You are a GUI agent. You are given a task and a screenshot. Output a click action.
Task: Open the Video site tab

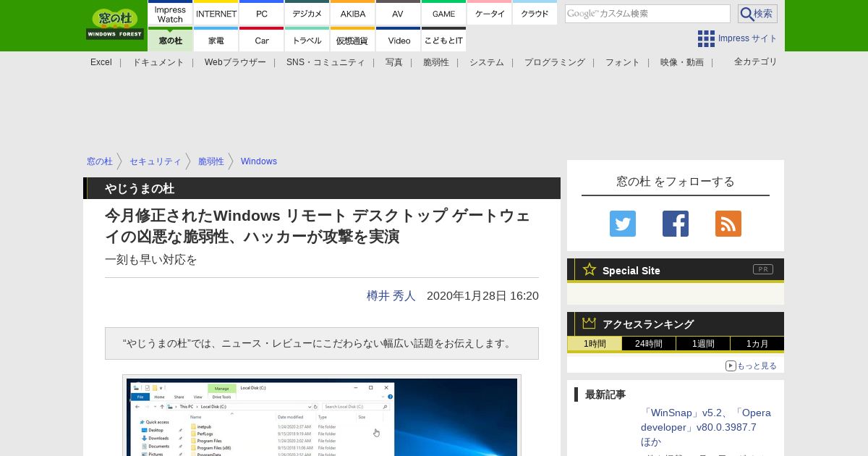pyautogui.click(x=398, y=40)
